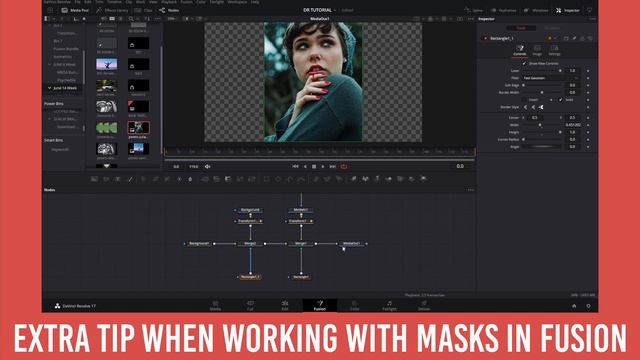
Task: Add a Background tool from the toolbar
Action: pos(94,179)
